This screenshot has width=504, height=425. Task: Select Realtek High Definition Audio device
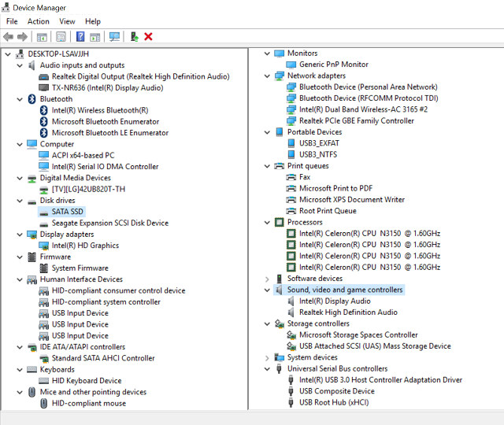pyautogui.click(x=348, y=312)
